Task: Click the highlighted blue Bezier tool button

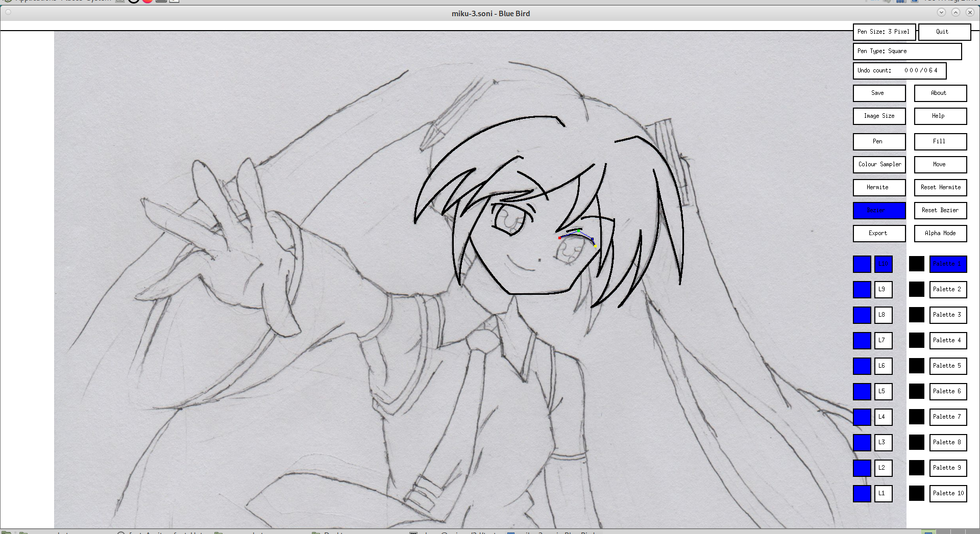Action: (x=879, y=211)
